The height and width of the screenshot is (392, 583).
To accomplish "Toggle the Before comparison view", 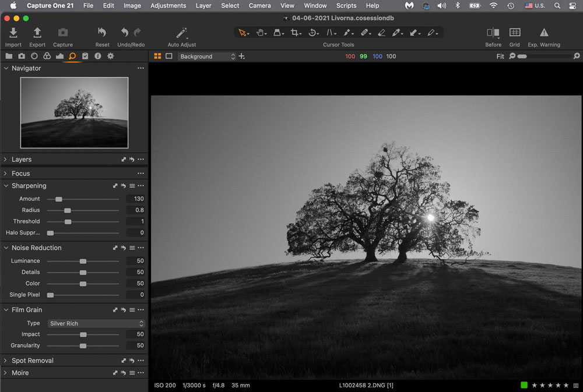I will tap(493, 33).
